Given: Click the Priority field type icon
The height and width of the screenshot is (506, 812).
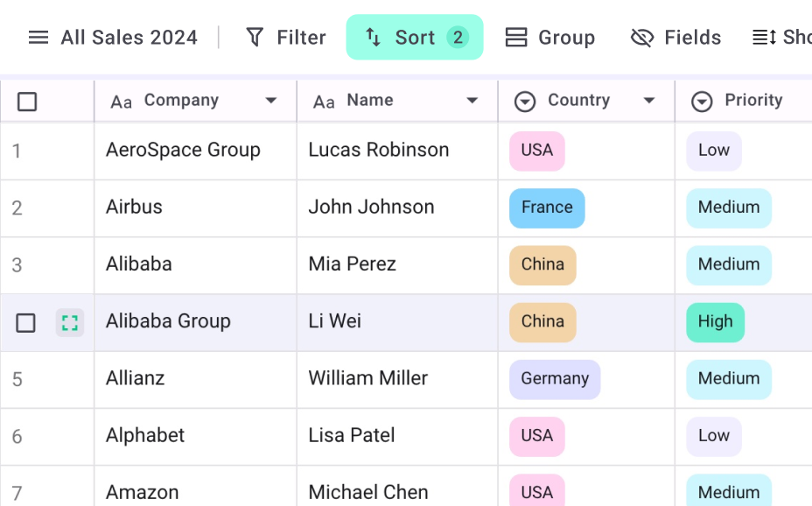Looking at the screenshot, I should click(702, 101).
